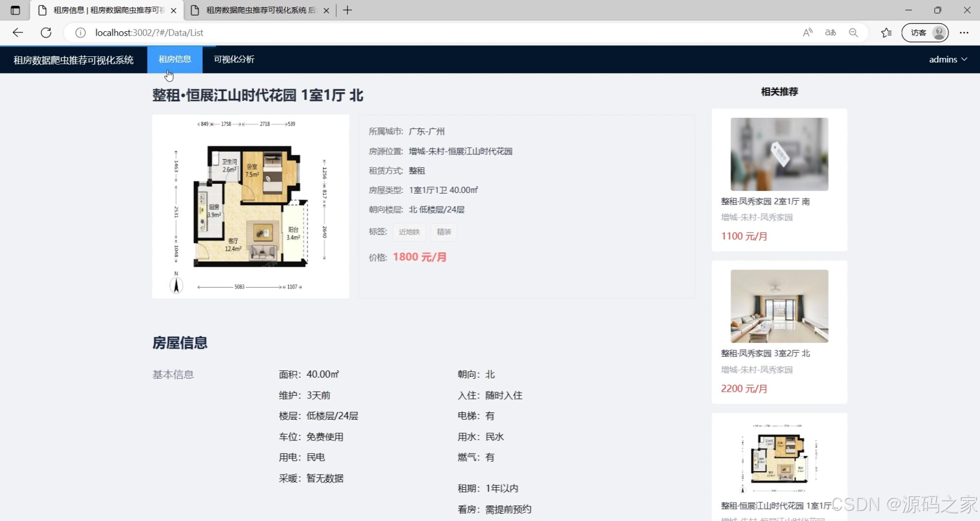Screen dimensions: 980x521
Task: Click the read aloud icon
Action: coord(807,32)
